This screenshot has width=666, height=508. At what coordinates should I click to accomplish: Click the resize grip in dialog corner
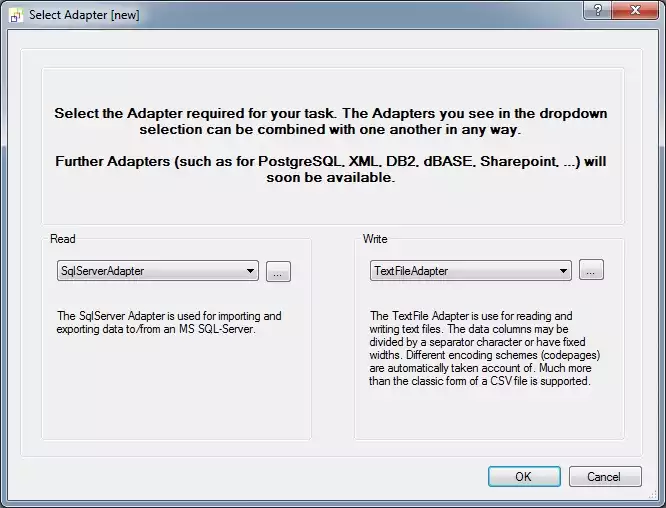[656, 498]
